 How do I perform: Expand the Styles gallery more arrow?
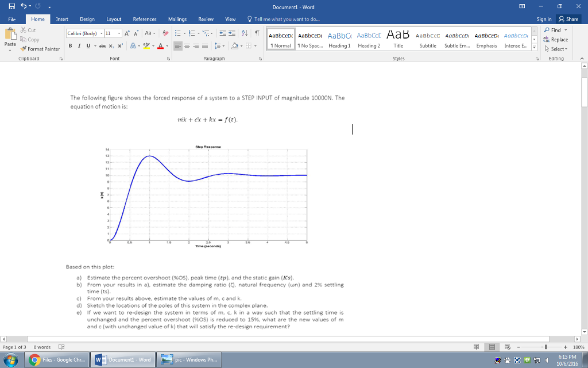tap(535, 48)
